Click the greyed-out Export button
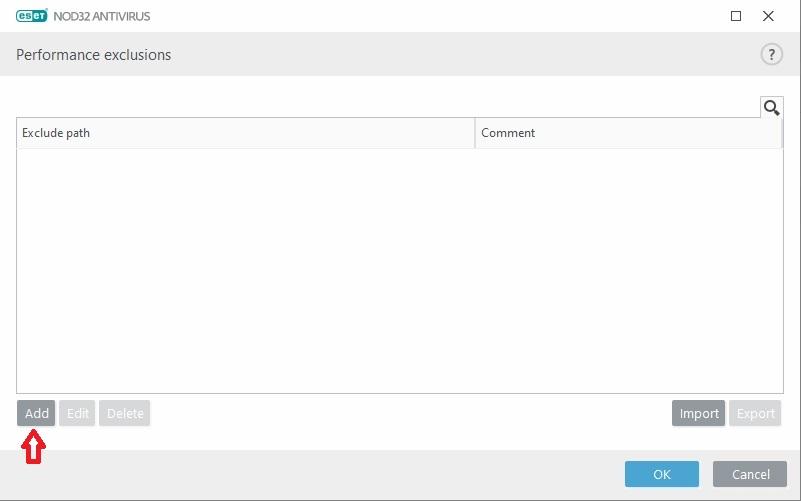This screenshot has height=502, width=801. [x=756, y=414]
